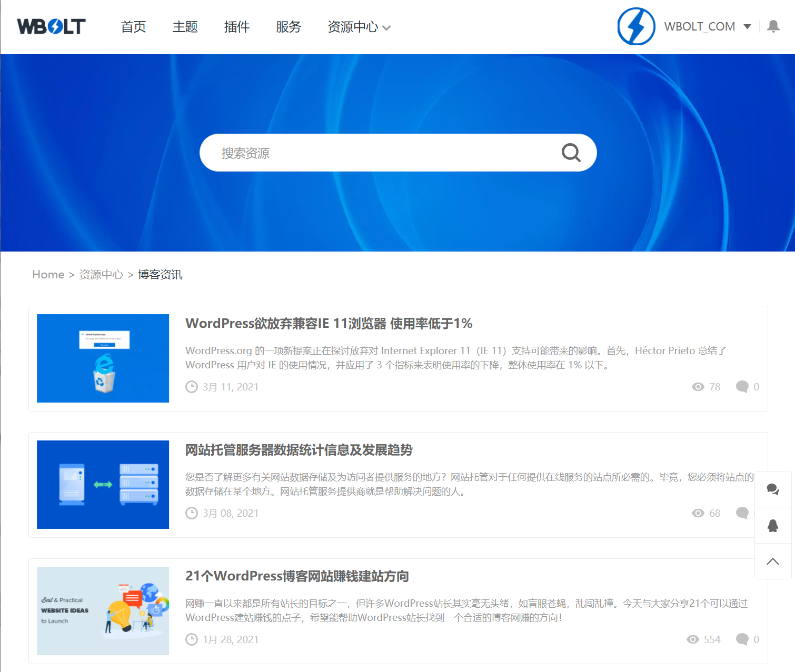Click the WBOLT lightning bolt avatar logo
The image size is (795, 672).
(635, 26)
